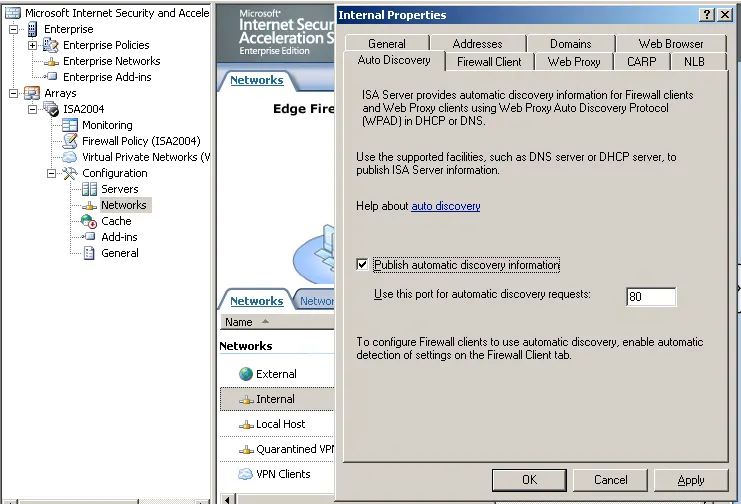This screenshot has height=504, width=741.
Task: Click the Enterprise Networks icon
Action: 51,61
